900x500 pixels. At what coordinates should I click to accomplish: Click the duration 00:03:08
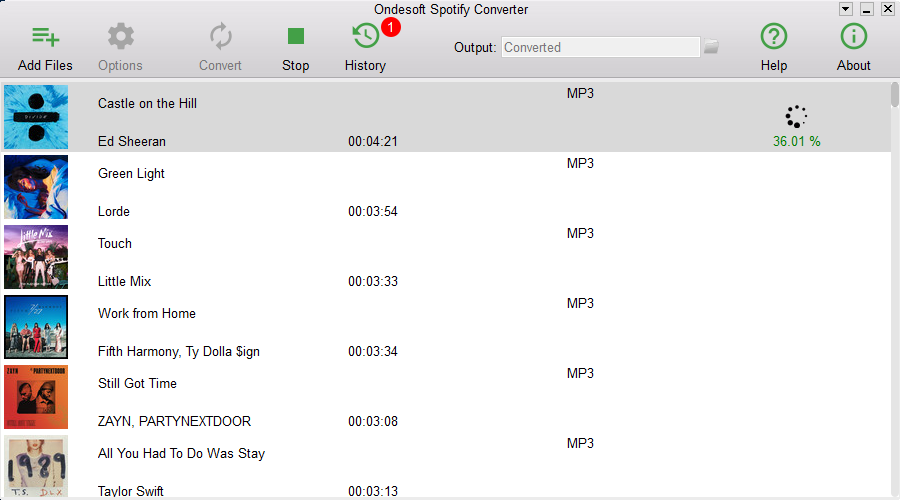pos(373,421)
